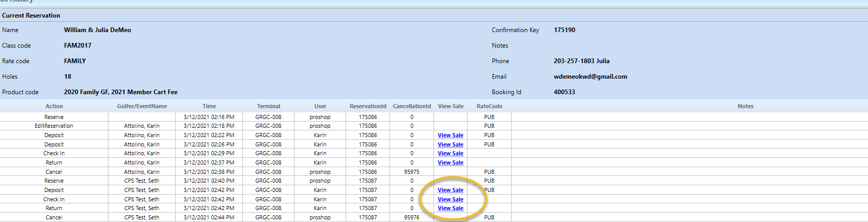Select the User column header
Screen dimensions: 868x222
[320, 106]
